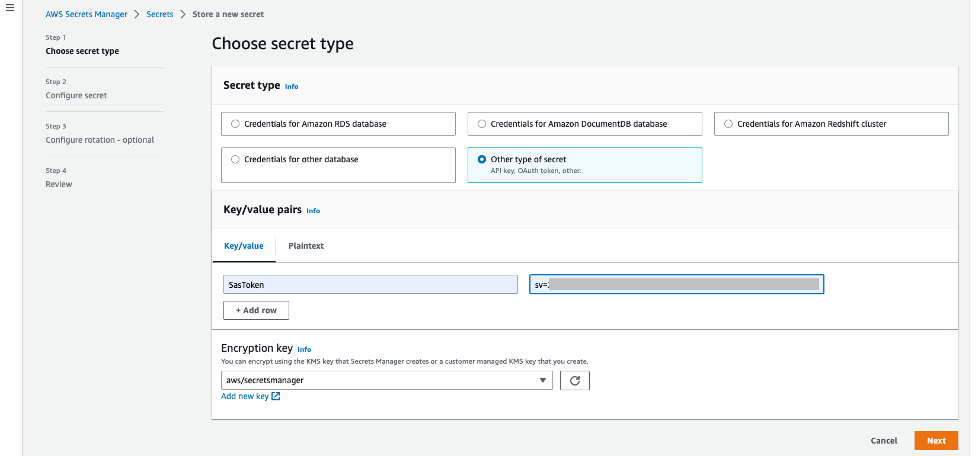977x456 pixels.
Task: Select Credentials for other database option
Action: [x=235, y=159]
